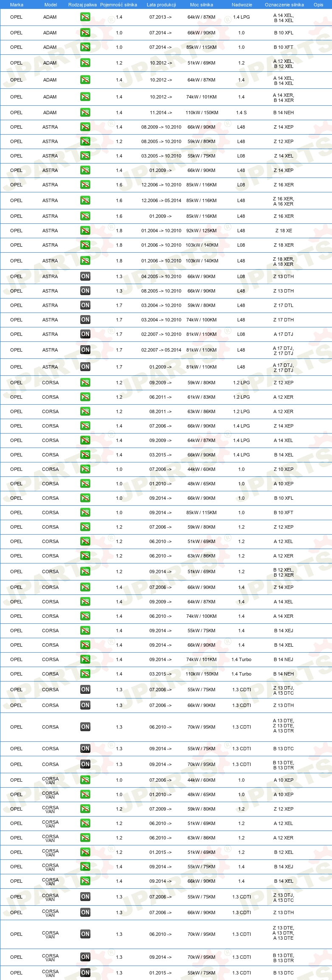Click the petrol icon in CORSA 08.2011 row
332x980 pixels.
point(85,411)
